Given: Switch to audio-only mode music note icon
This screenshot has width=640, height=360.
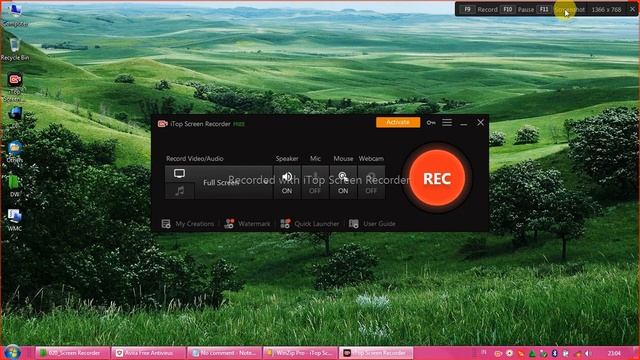Looking at the screenshot, I should [x=179, y=191].
